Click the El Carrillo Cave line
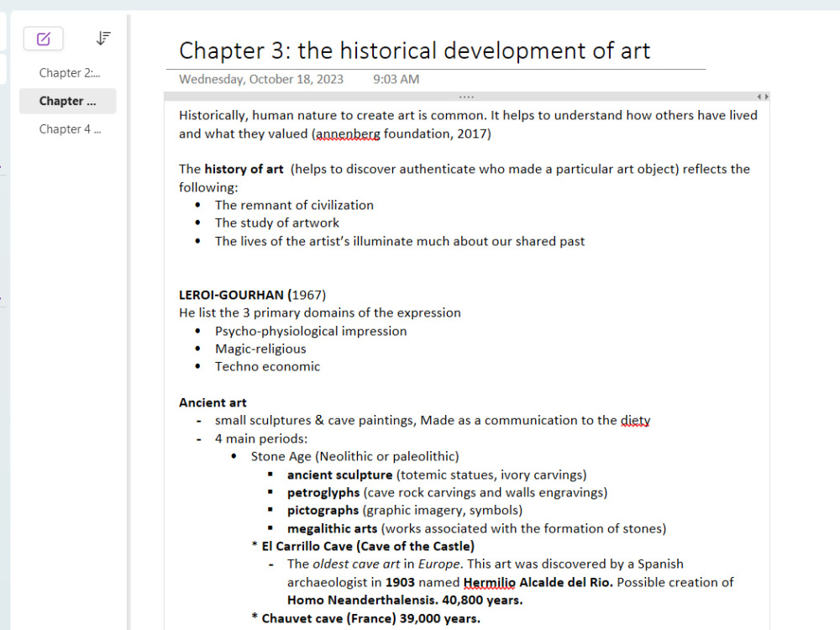840x630 pixels. (363, 547)
